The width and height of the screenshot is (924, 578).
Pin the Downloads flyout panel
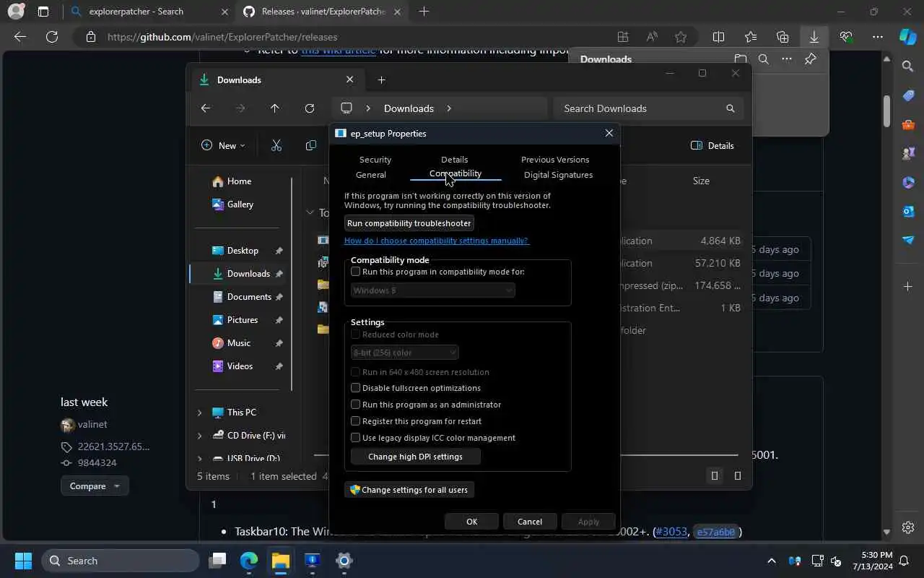[811, 59]
